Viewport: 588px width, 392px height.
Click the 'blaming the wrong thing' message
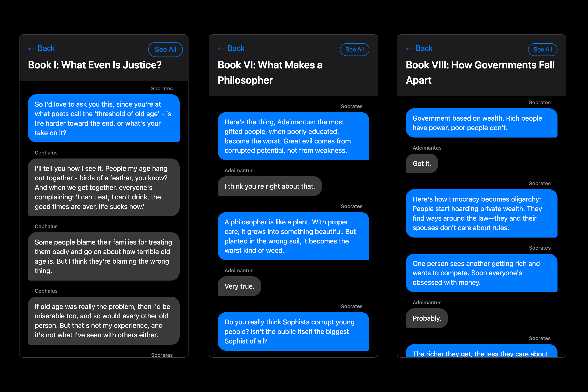coord(104,256)
